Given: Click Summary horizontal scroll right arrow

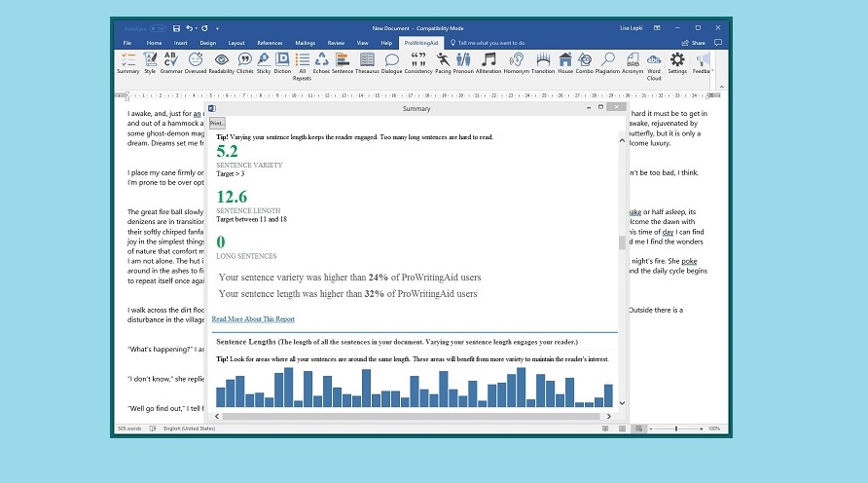Looking at the screenshot, I should tap(609, 416).
